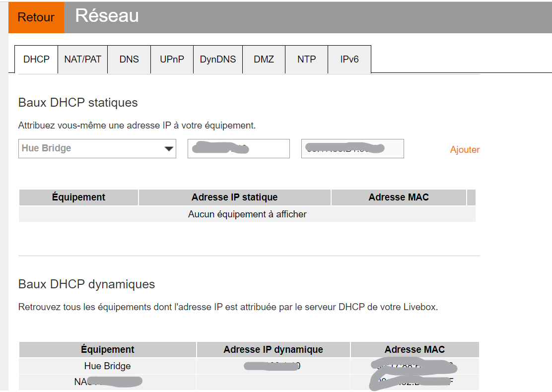Click the static table's Équipement header

pyautogui.click(x=78, y=197)
